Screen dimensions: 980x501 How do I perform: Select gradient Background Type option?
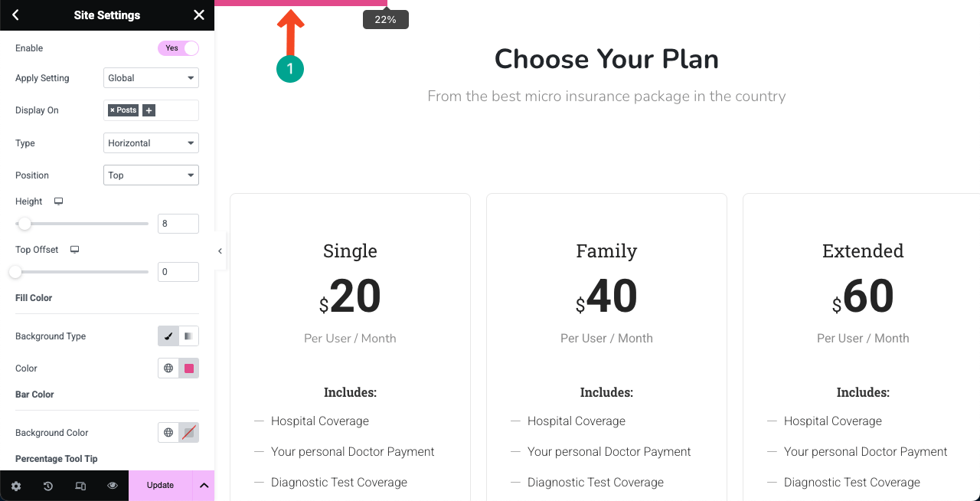click(188, 336)
